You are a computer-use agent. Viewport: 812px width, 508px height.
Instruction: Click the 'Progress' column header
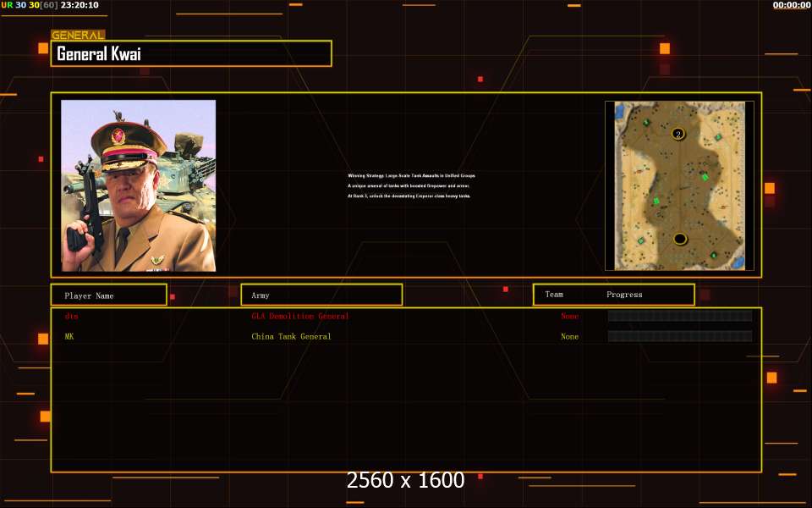[624, 295]
